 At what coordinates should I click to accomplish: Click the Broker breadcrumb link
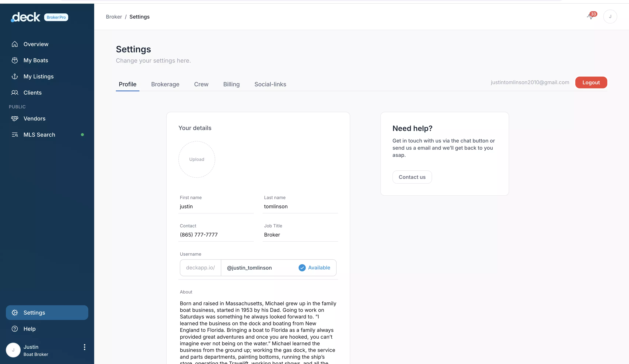pyautogui.click(x=114, y=17)
